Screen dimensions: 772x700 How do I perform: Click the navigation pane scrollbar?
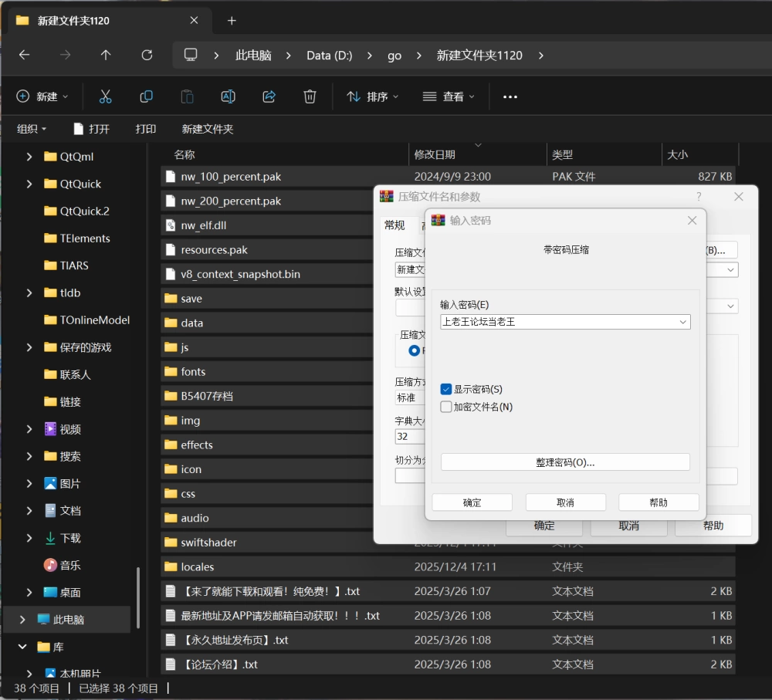(138, 598)
